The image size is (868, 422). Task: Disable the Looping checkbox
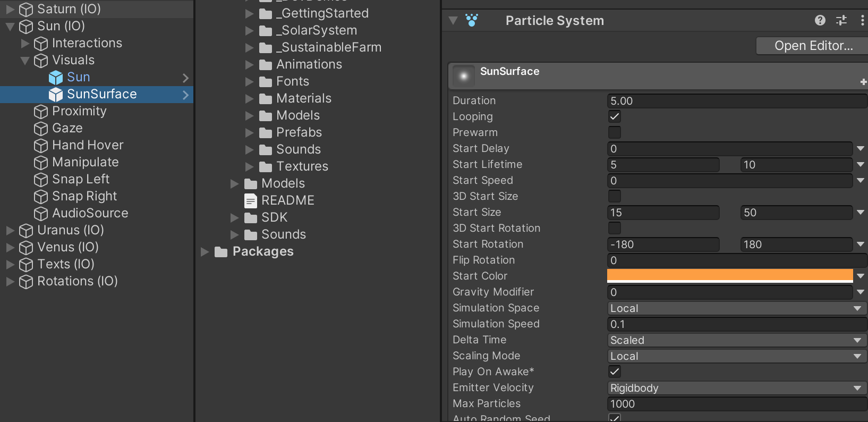(614, 116)
